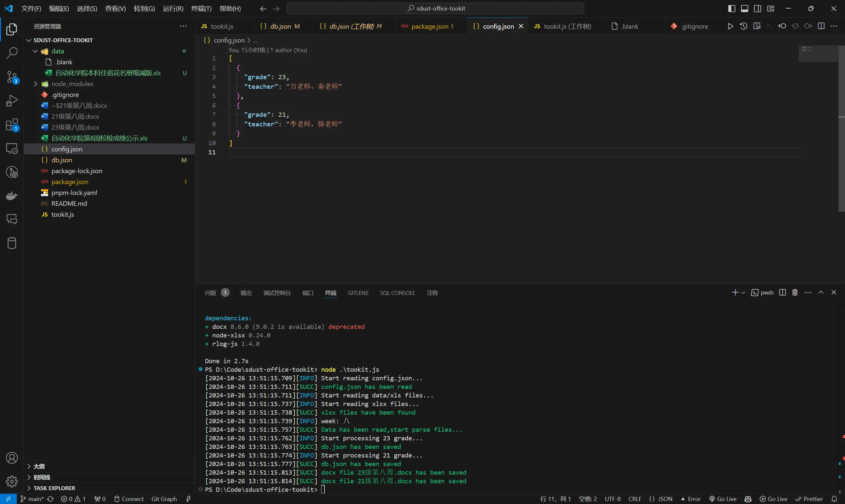Switch to 问题 problems panel tab

217,293
